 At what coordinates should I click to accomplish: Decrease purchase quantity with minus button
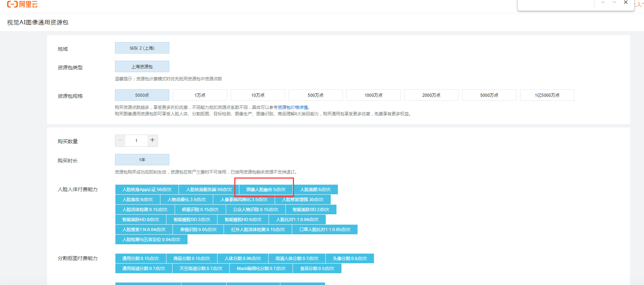tap(120, 140)
